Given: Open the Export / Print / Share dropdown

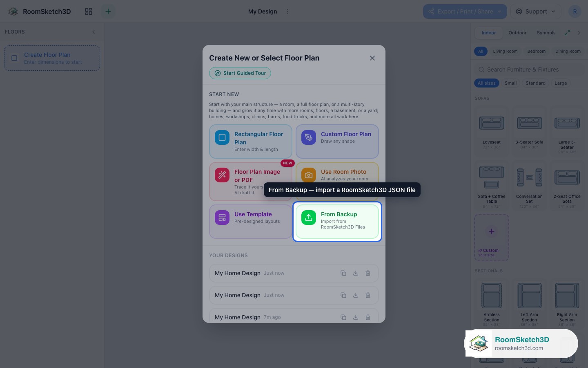Looking at the screenshot, I should point(465,11).
